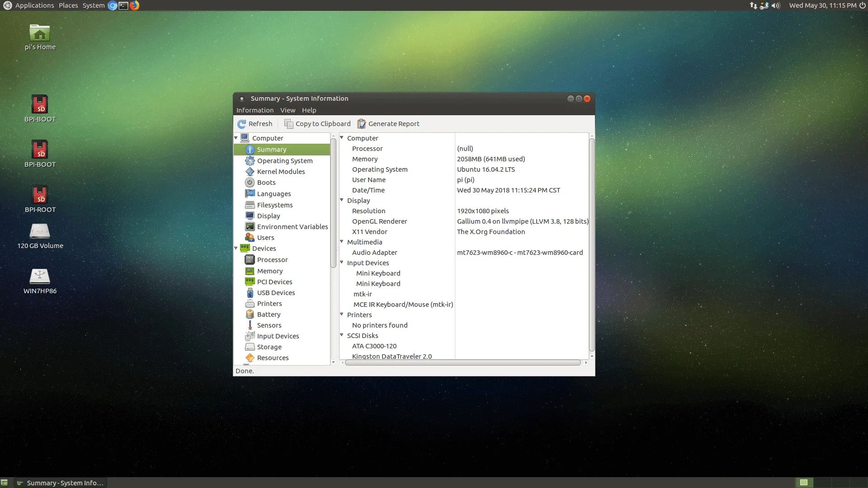Viewport: 868px width, 488px height.
Task: Open the Filesystems section
Action: point(274,205)
